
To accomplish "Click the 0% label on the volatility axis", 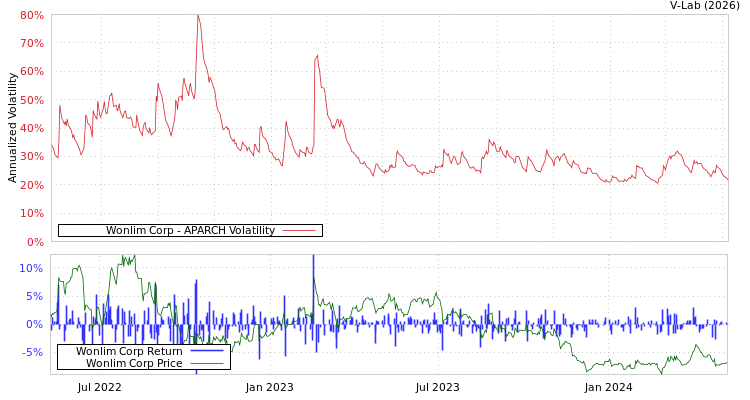I will [35, 242].
